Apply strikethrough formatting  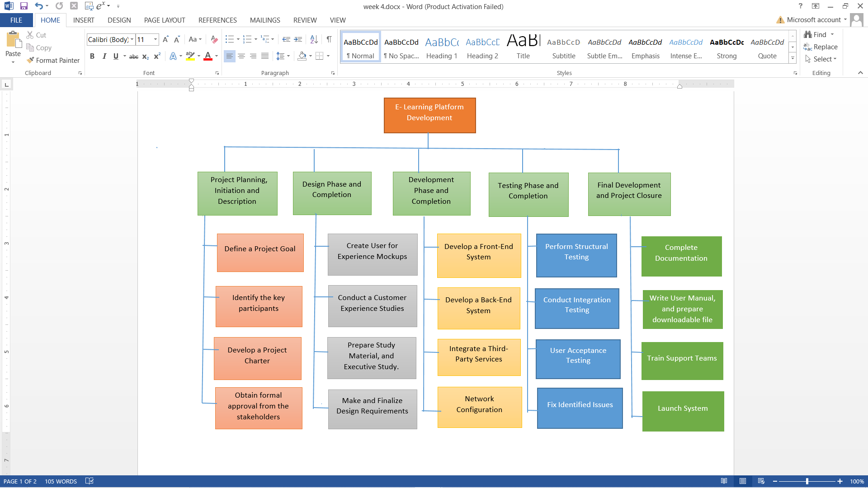[x=133, y=56]
